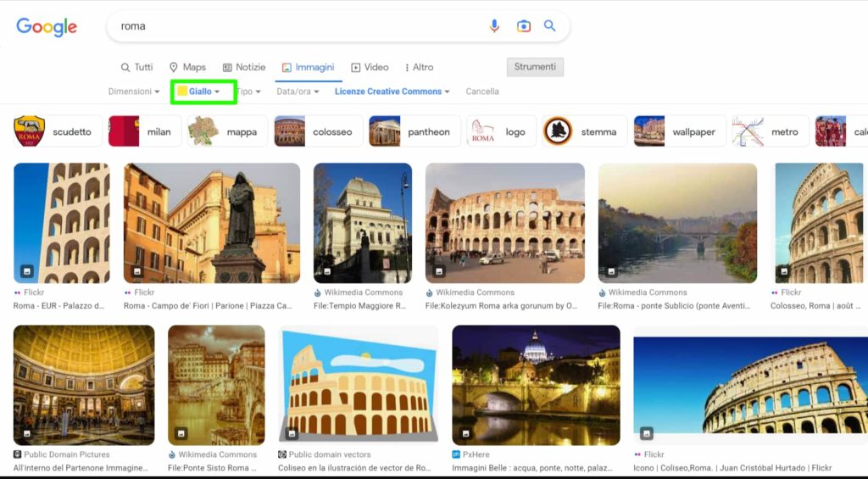Open the Pantheon interior dome thumbnail
Viewport: 868px width, 479px height.
[84, 385]
